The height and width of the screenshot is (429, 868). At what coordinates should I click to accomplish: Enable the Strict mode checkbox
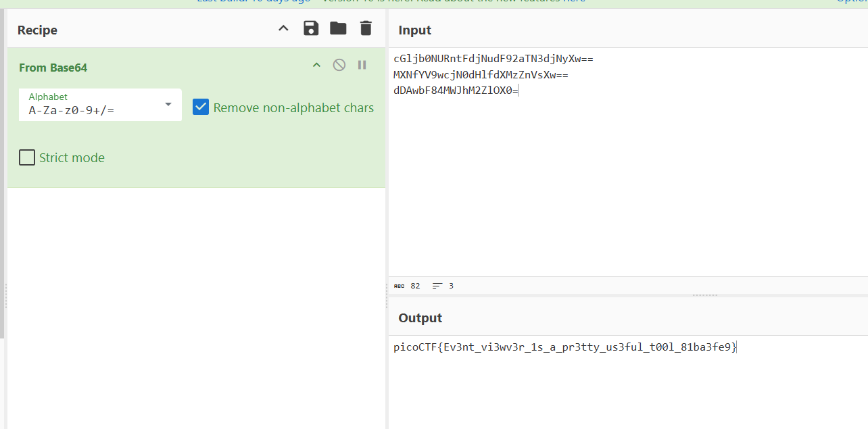point(27,157)
